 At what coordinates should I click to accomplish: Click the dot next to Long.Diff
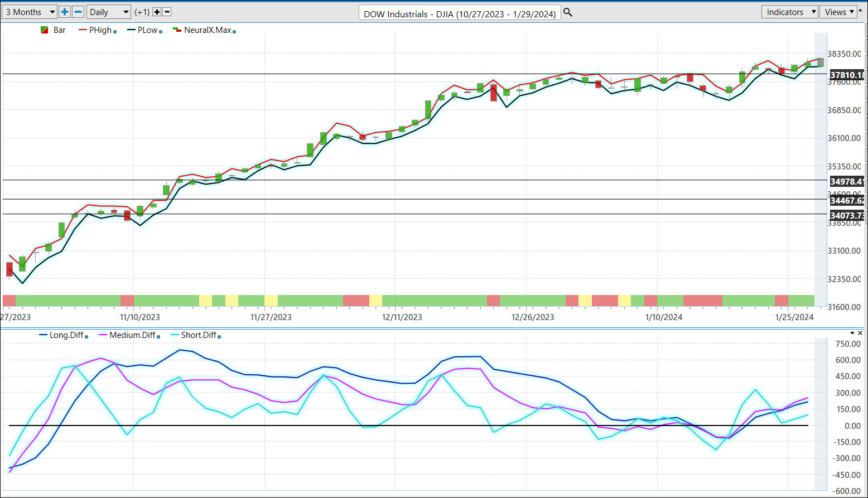click(x=86, y=336)
